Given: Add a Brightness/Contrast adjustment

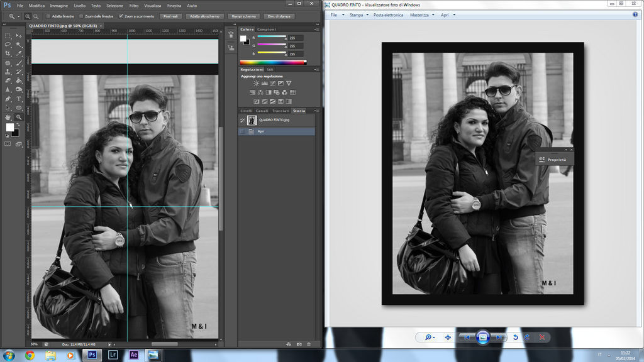Looking at the screenshot, I should [x=257, y=84].
